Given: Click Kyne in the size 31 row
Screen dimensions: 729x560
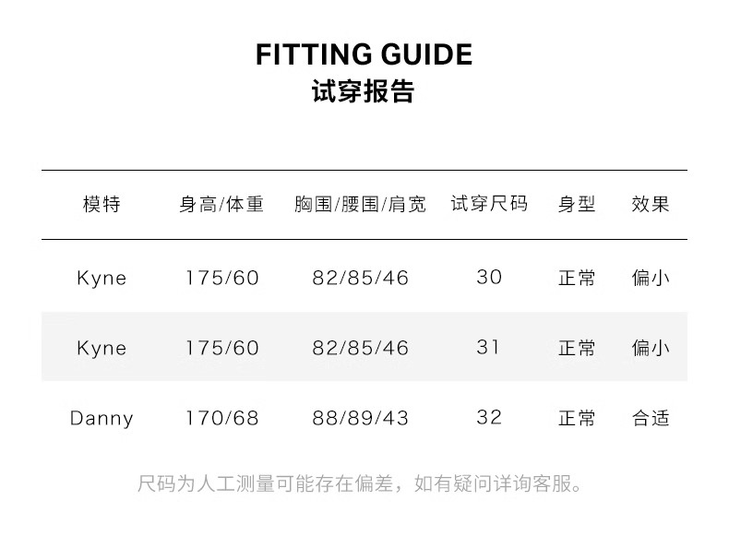Looking at the screenshot, I should click(x=102, y=348).
